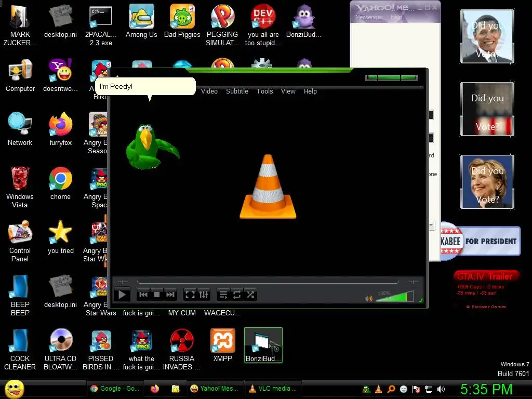Open Control Panel icon
532x399 pixels.
(x=20, y=241)
